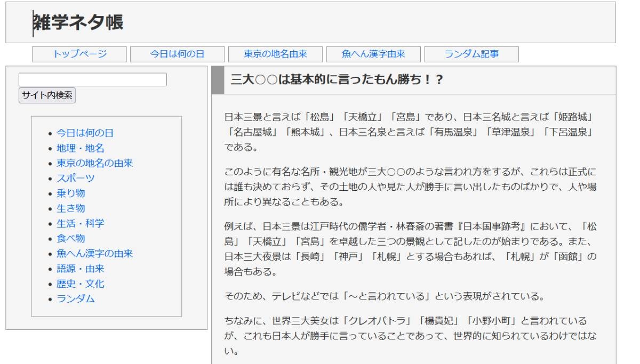
Task: Visit 東京の地名の由来 sidebar link
Action: point(94,163)
